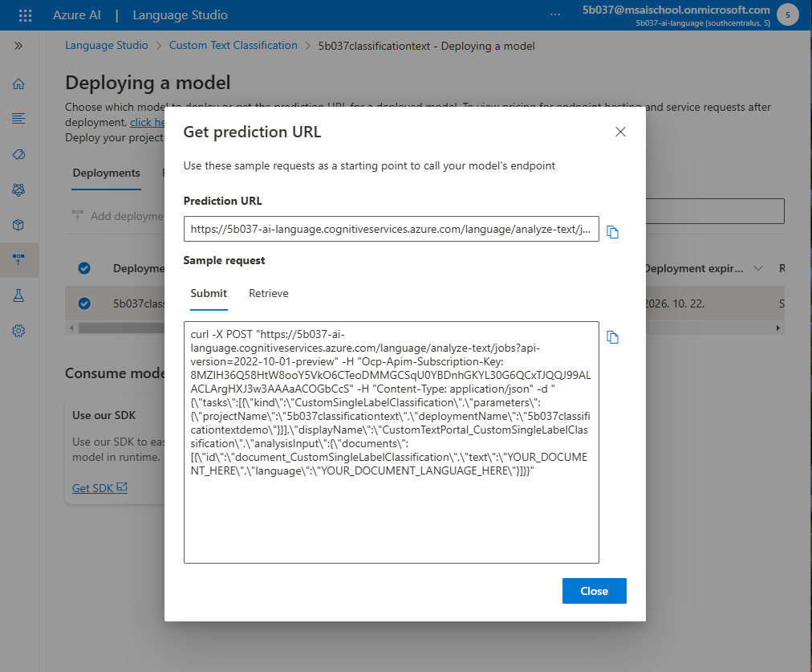Click the blue Close button
Image resolution: width=812 pixels, height=672 pixels.
[x=594, y=591]
